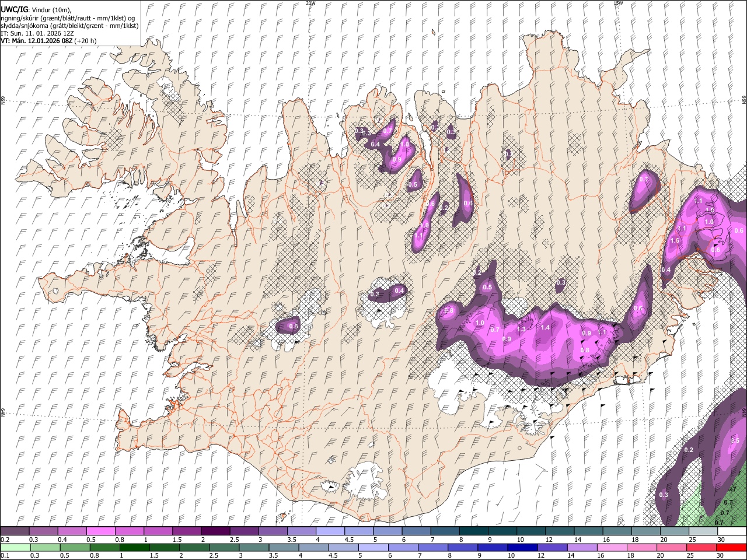Click the 12 swatch in the upper legend row

click(558, 531)
